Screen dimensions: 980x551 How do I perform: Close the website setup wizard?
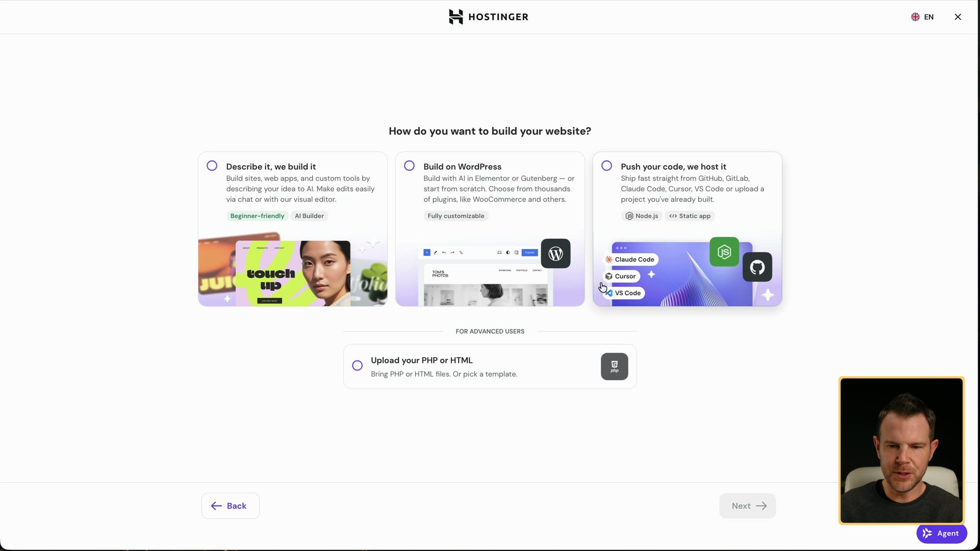point(958,17)
